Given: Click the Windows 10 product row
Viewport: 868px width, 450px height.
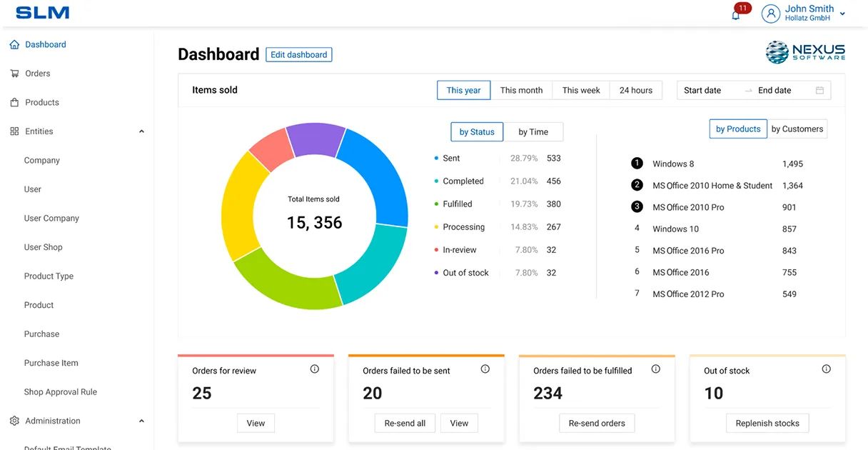Looking at the screenshot, I should [x=715, y=229].
